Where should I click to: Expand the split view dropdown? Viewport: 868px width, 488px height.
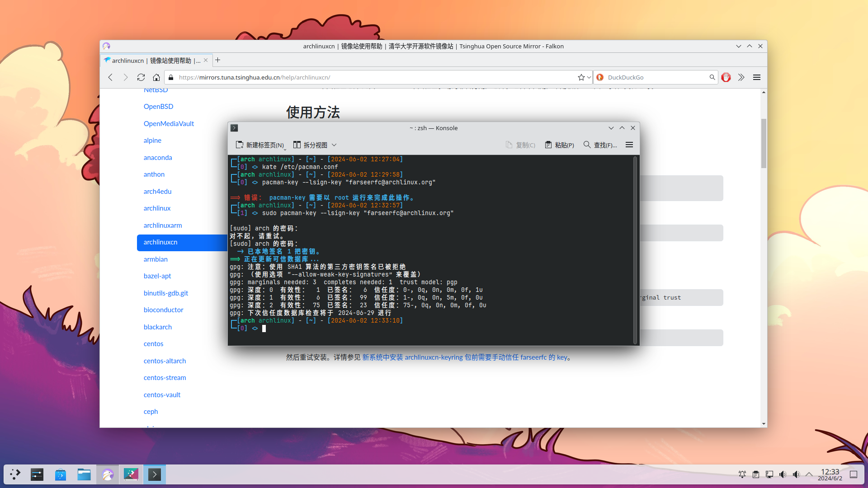pyautogui.click(x=334, y=145)
